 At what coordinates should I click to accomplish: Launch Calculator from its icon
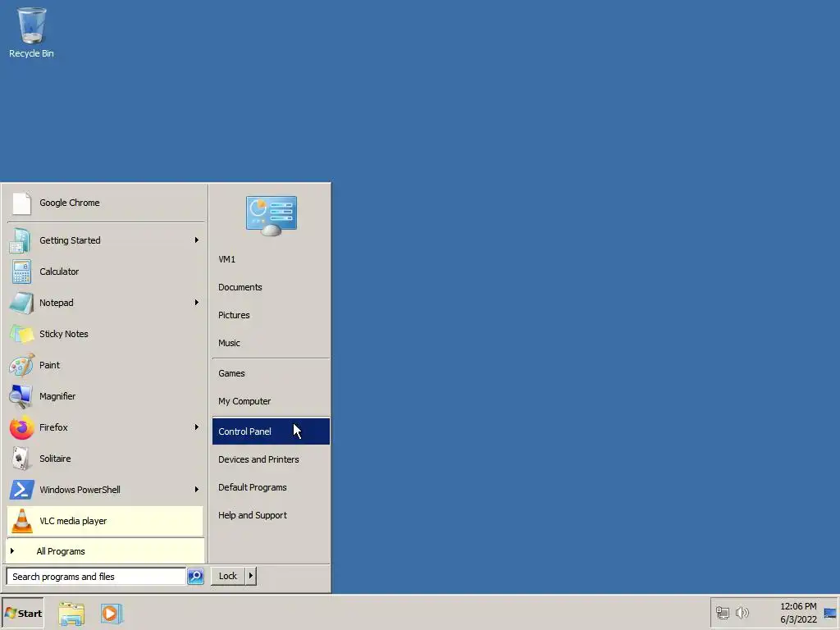[x=21, y=272]
